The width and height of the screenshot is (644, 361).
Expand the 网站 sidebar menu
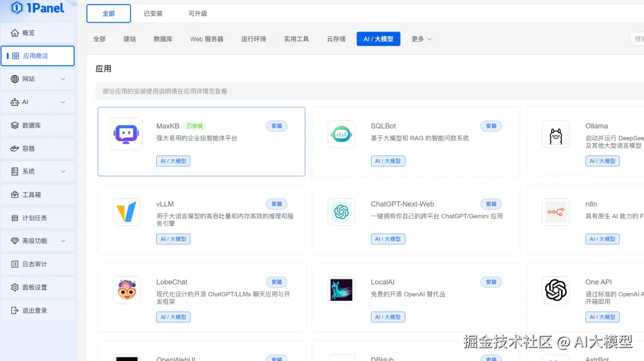coord(38,79)
